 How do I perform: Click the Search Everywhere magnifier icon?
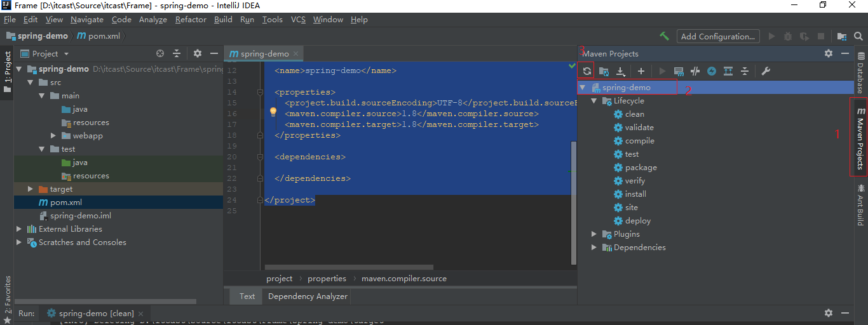click(859, 36)
